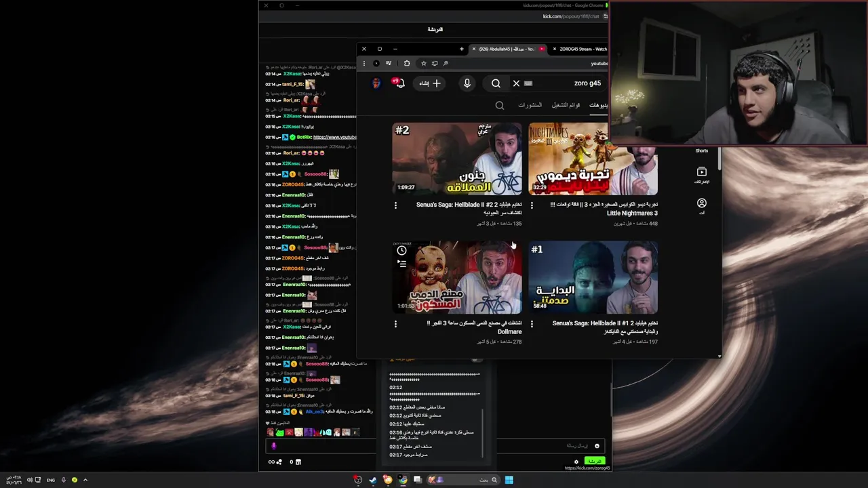Viewport: 868px width, 488px height.
Task: Open the Dollmare haunted doll factory thumbnail
Action: [x=457, y=277]
